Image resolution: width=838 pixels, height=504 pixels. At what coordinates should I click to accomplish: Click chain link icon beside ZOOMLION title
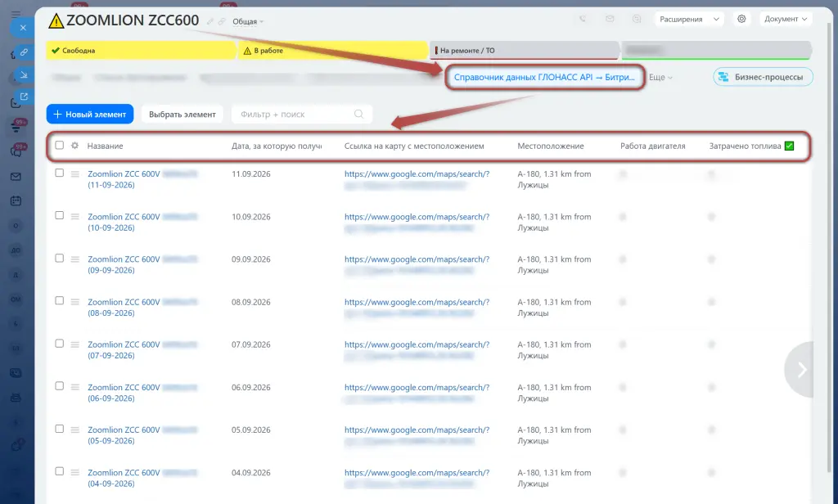(221, 21)
